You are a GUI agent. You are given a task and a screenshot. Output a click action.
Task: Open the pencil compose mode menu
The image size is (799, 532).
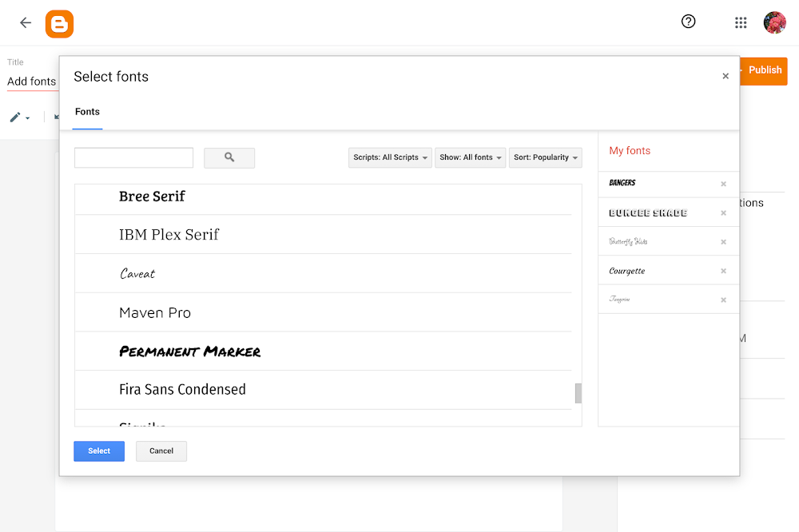click(19, 117)
